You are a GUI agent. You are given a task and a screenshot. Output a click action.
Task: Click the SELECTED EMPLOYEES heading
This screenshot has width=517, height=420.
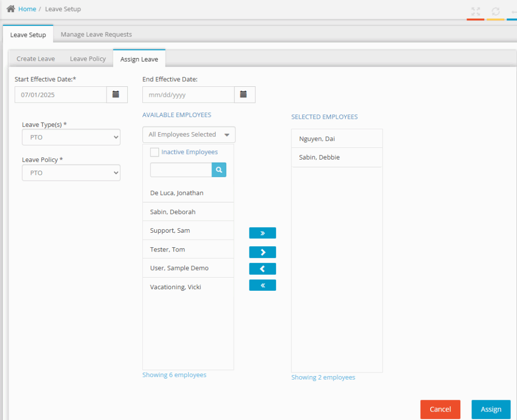325,117
